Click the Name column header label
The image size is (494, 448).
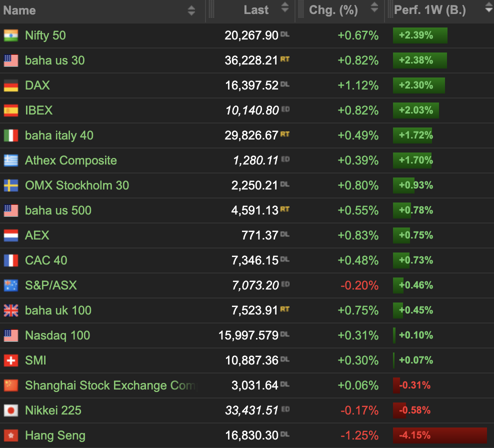[x=19, y=10]
